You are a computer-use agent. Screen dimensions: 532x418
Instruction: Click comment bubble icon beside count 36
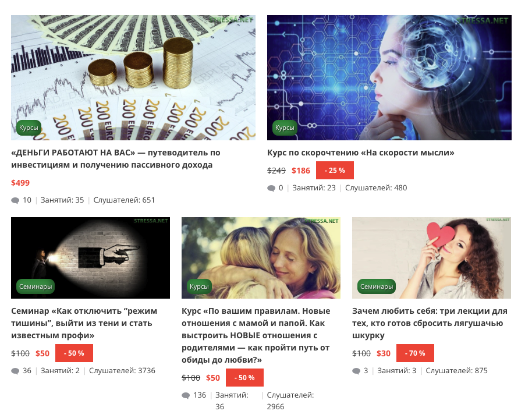tap(15, 371)
